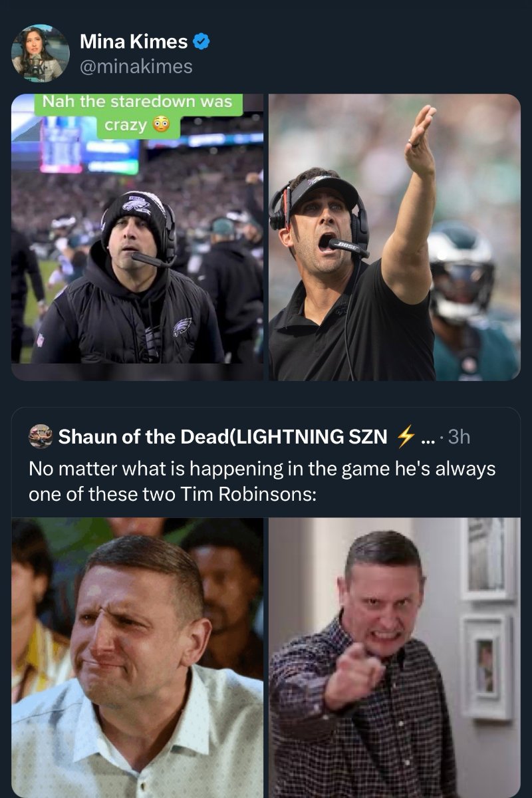Image resolution: width=532 pixels, height=798 pixels.
Task: Click the Eagles logo on black jacket
Action: 182,327
